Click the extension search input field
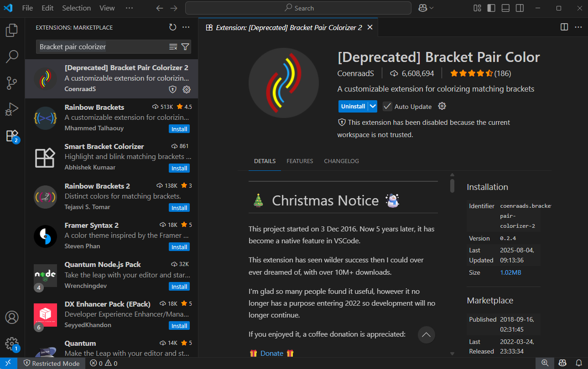The image size is (588, 369). point(103,46)
